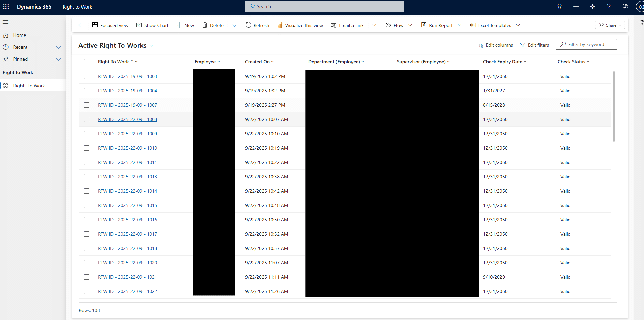Expand the Recent section in sidebar
This screenshot has height=320, width=644.
58,47
